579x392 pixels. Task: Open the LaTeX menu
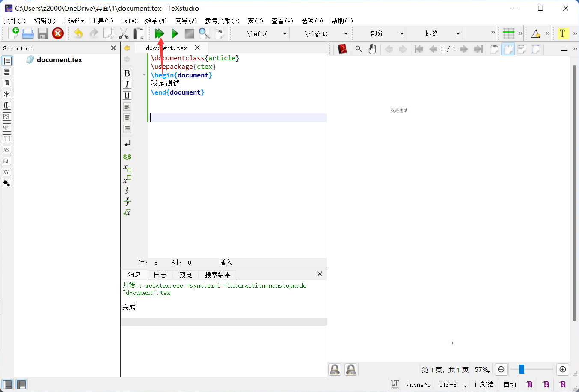pyautogui.click(x=129, y=21)
